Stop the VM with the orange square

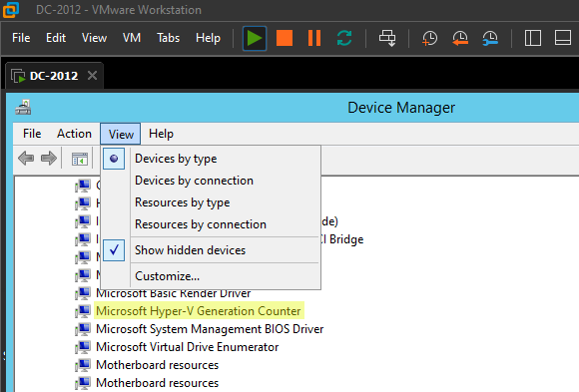tap(285, 38)
